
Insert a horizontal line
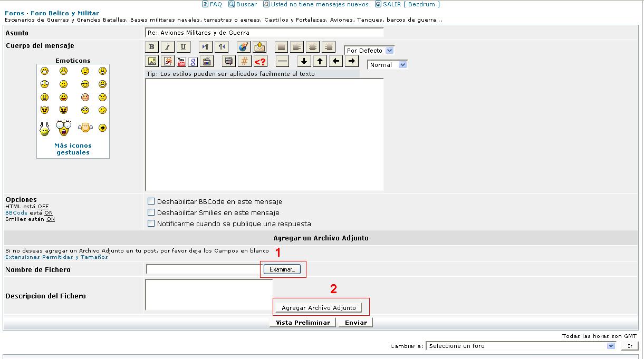click(x=283, y=61)
